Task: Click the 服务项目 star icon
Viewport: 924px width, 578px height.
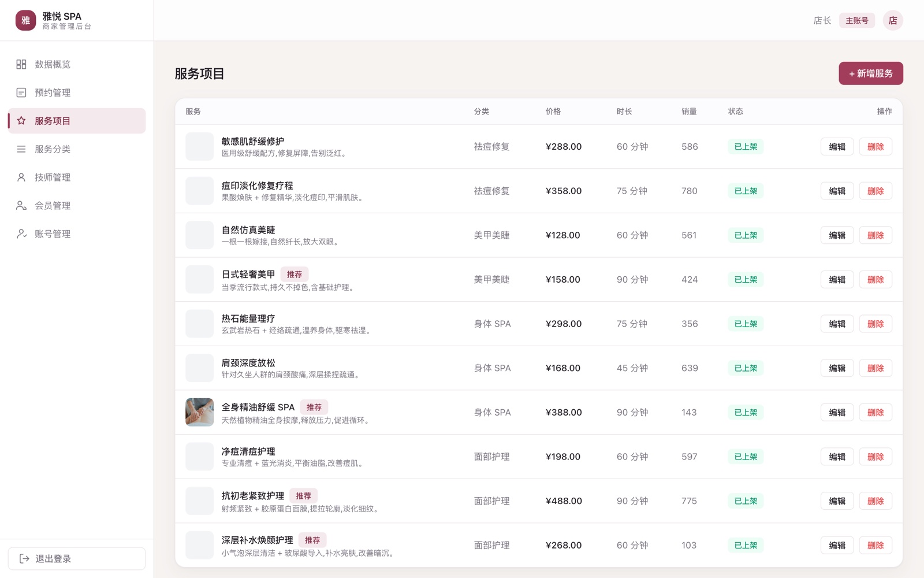Action: pyautogui.click(x=21, y=121)
